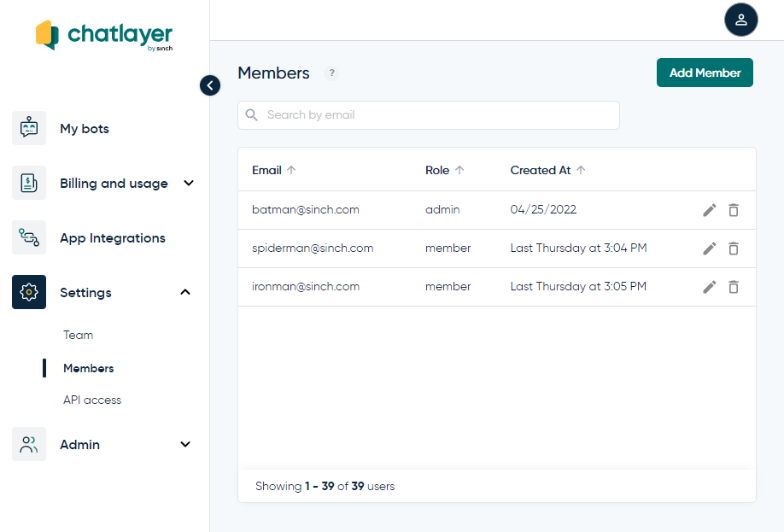Delete spiderman@sinch.com using the trash icon
The height and width of the screenshot is (532, 784).
[733, 248]
